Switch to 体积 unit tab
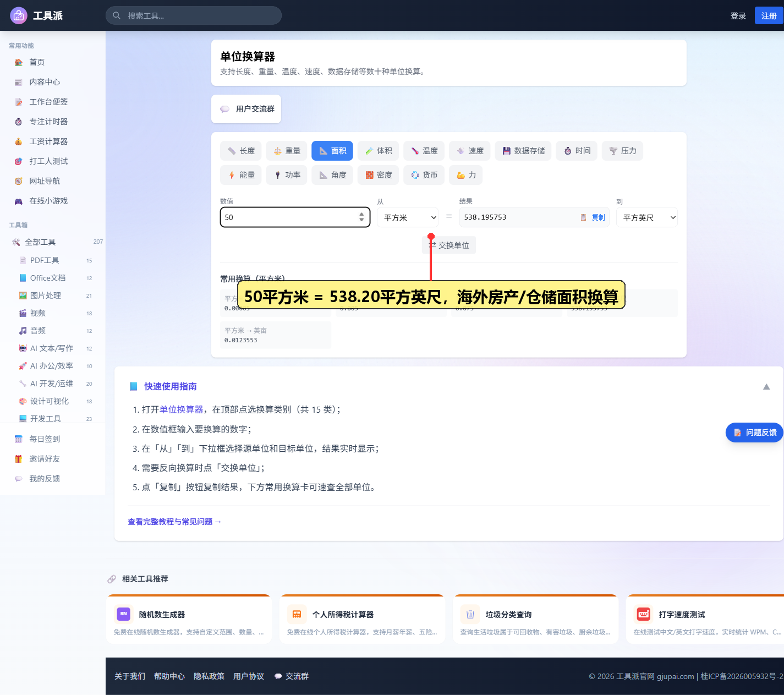This screenshot has width=784, height=695. click(x=379, y=151)
